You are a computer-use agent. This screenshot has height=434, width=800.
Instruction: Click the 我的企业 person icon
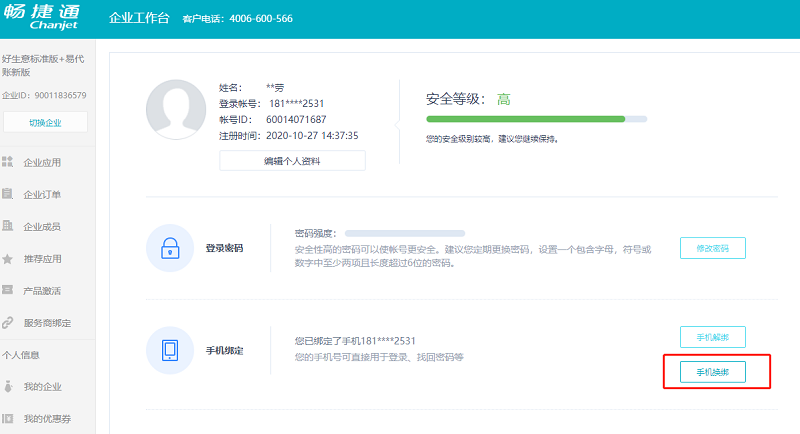7,386
